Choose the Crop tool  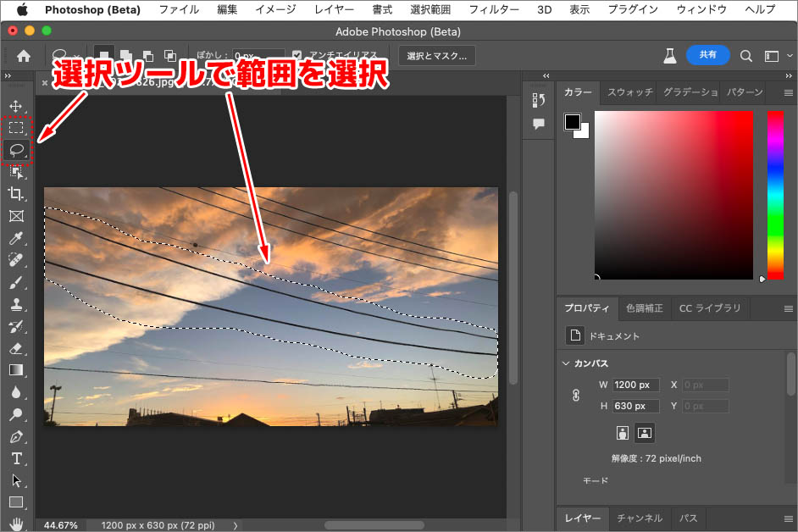pyautogui.click(x=16, y=193)
